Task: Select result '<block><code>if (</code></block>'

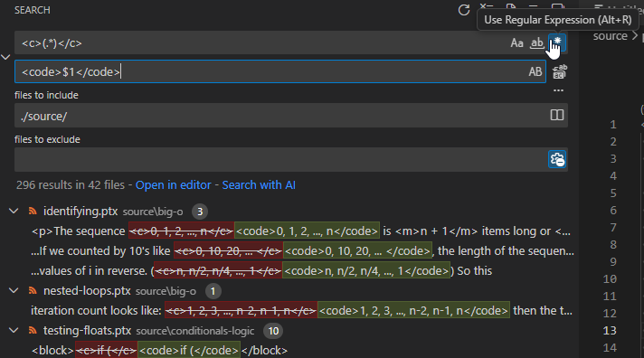Action: (x=159, y=350)
